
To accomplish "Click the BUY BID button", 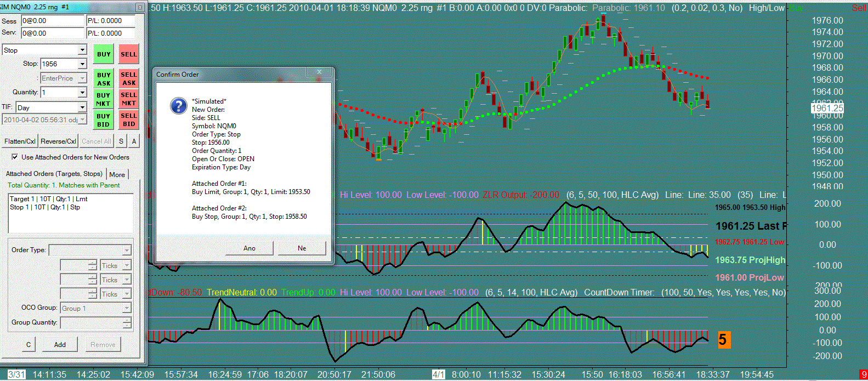I will 103,120.
